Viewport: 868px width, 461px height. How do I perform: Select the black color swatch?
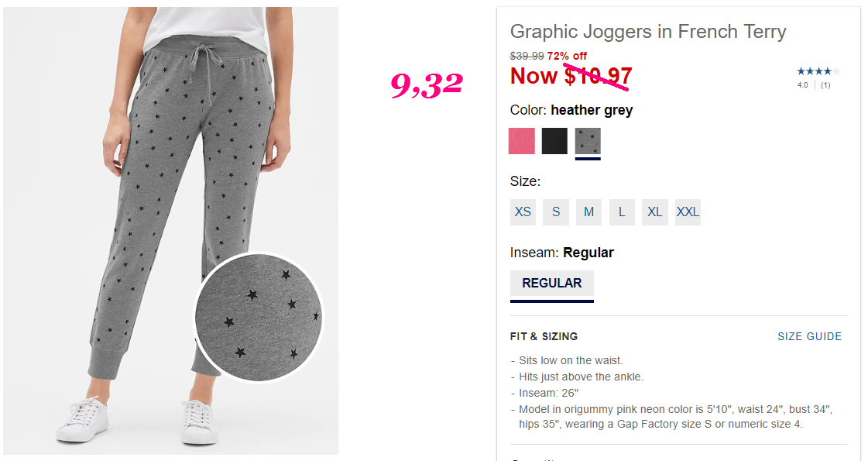(x=554, y=141)
